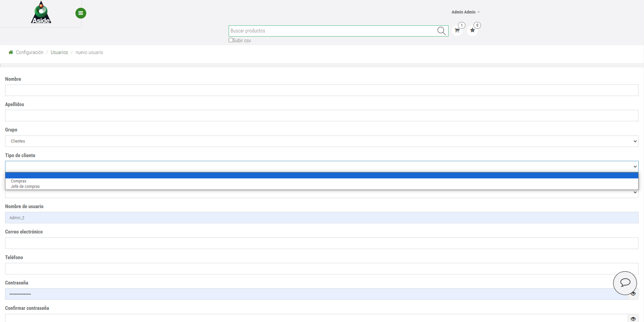Click the Nombre input field
The height and width of the screenshot is (322, 644).
coord(321,90)
